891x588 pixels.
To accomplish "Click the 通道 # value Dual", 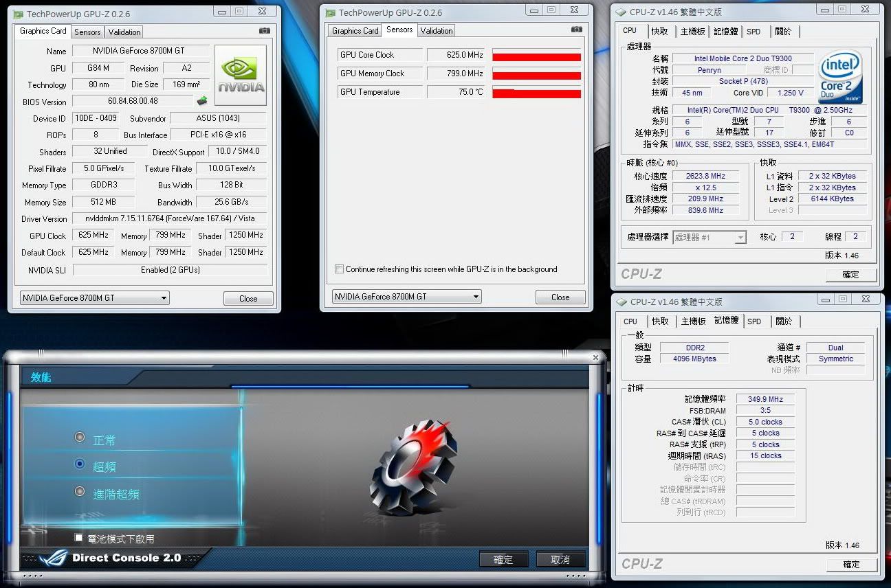I will coord(835,348).
